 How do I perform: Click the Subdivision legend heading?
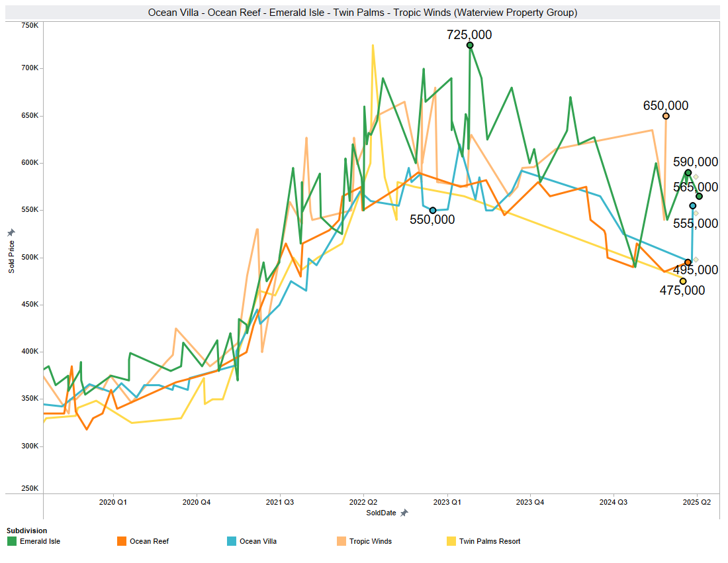(26, 531)
